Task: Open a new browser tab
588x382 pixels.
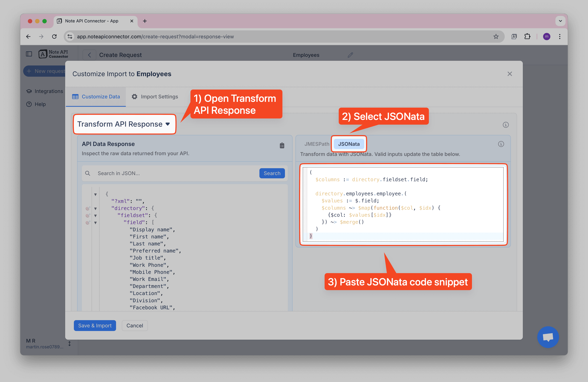Action: [x=145, y=21]
